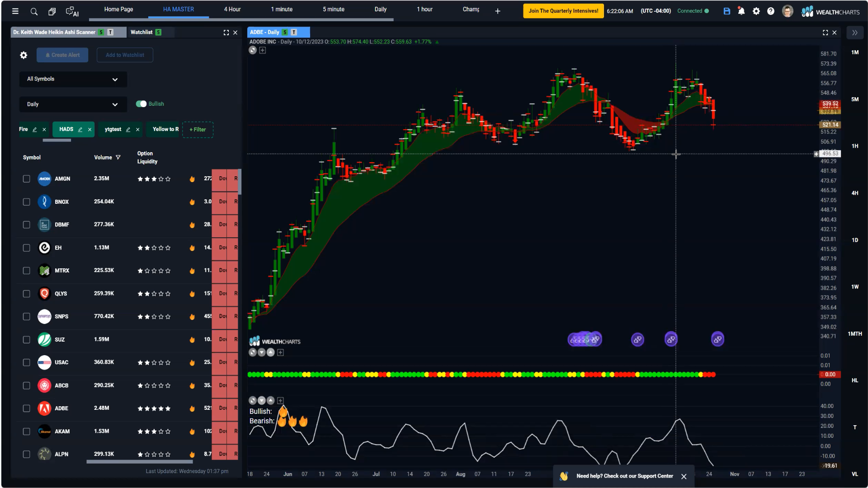Toggle the Bullish switch
The image size is (868, 488).
[x=141, y=104]
